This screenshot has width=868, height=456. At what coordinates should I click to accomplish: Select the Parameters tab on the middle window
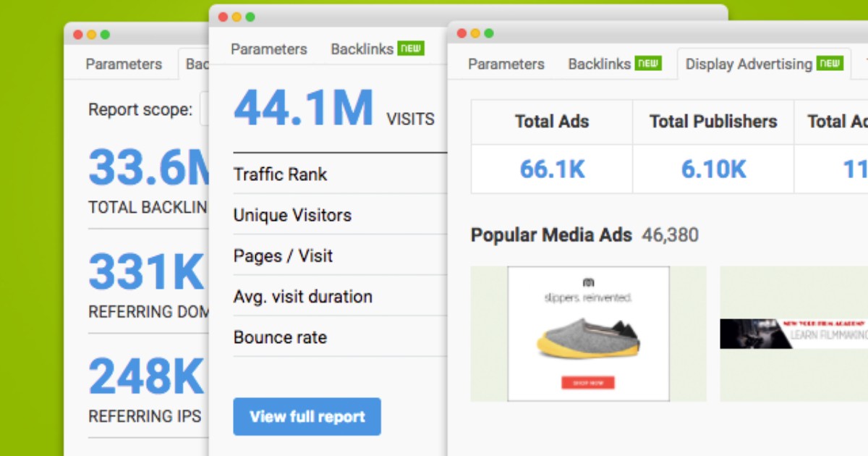268,48
